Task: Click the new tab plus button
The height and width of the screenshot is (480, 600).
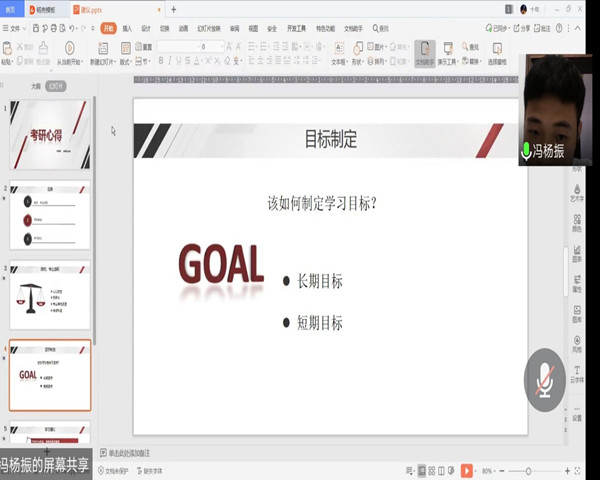Action: [174, 10]
